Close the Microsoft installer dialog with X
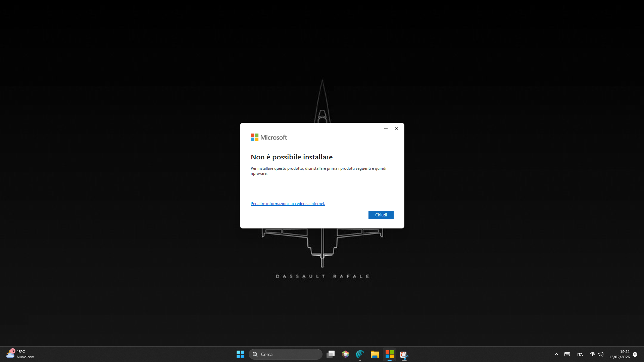This screenshot has width=644, height=362. coord(396,128)
